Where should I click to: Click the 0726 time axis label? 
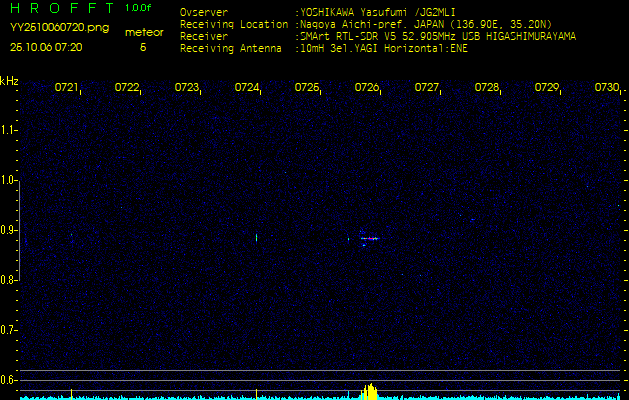[367, 87]
